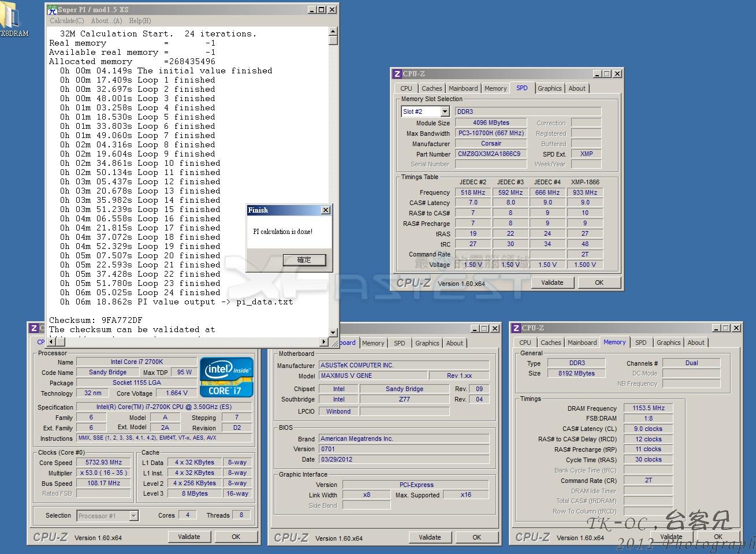756x554 pixels.
Task: Switch to About tab in Memory window
Action: pyautogui.click(x=696, y=343)
